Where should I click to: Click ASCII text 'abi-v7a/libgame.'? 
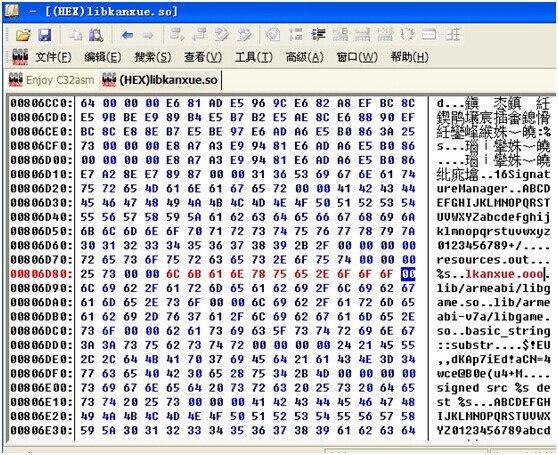(493, 317)
